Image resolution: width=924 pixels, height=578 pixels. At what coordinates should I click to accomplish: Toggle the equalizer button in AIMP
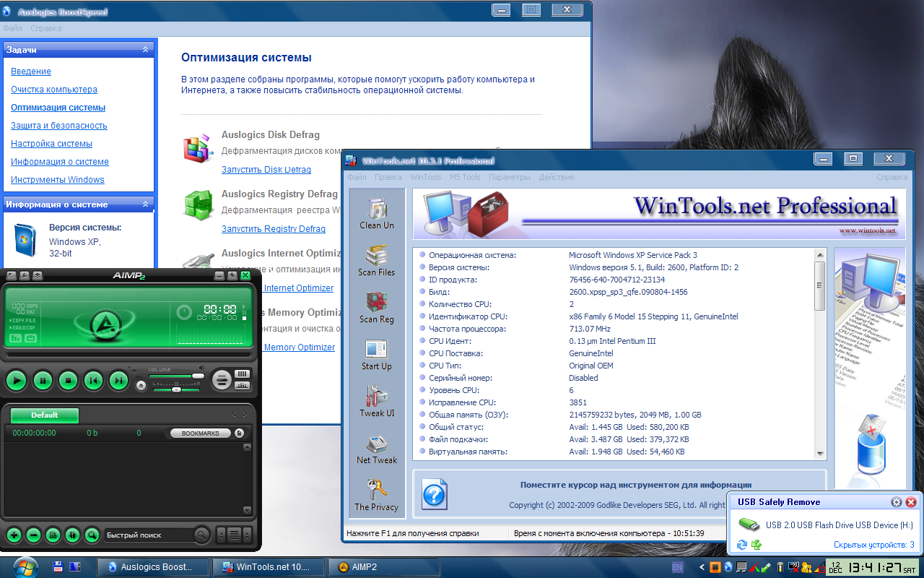click(242, 385)
